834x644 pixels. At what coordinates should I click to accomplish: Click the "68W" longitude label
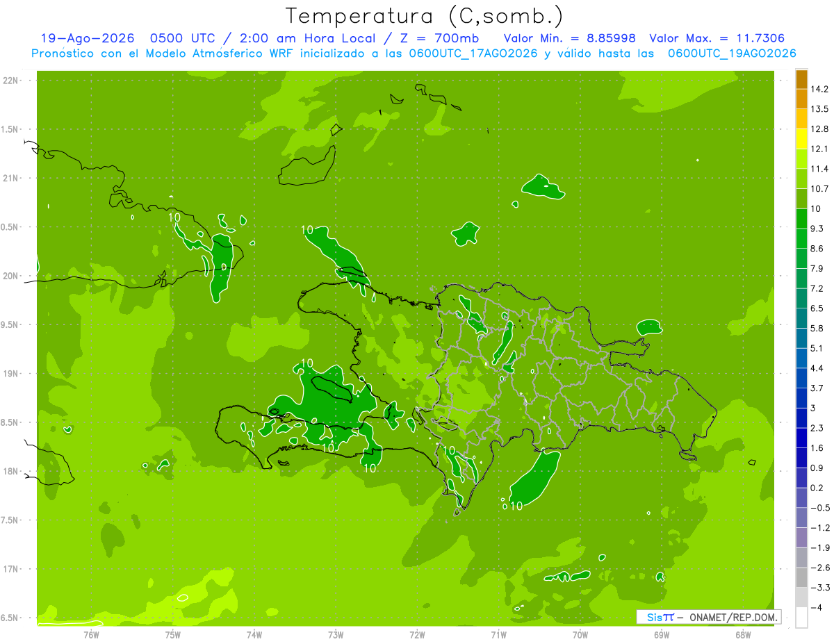coord(743,634)
